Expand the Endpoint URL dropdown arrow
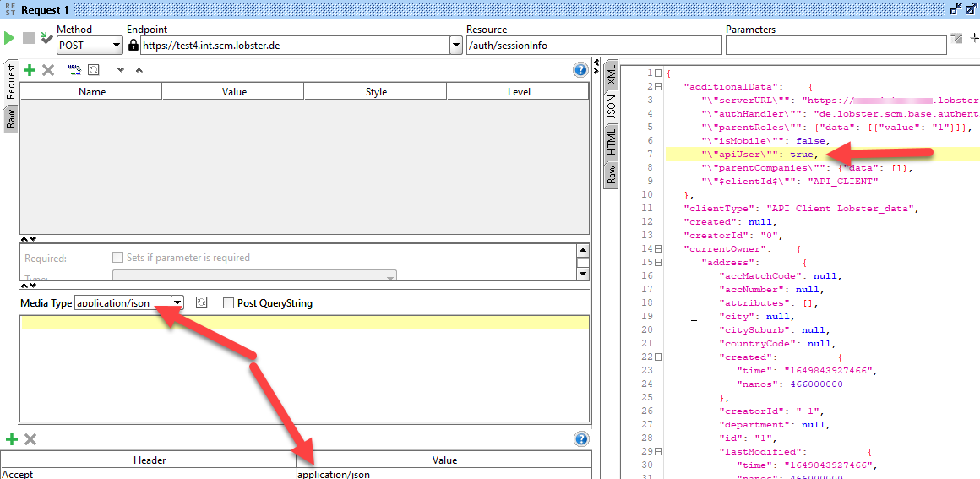The height and width of the screenshot is (479, 980). click(x=455, y=45)
